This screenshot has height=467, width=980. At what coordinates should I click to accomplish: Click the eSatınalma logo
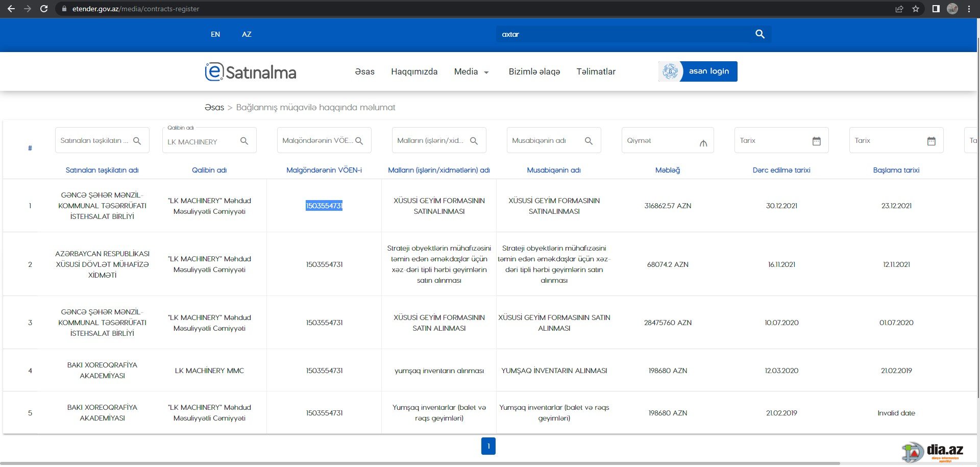click(x=250, y=72)
